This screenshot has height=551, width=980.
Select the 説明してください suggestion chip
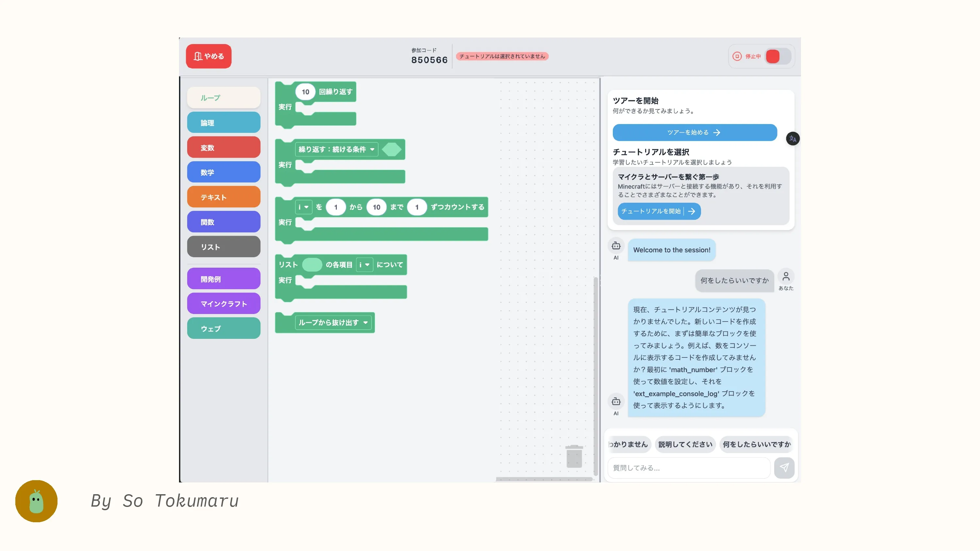(x=685, y=444)
